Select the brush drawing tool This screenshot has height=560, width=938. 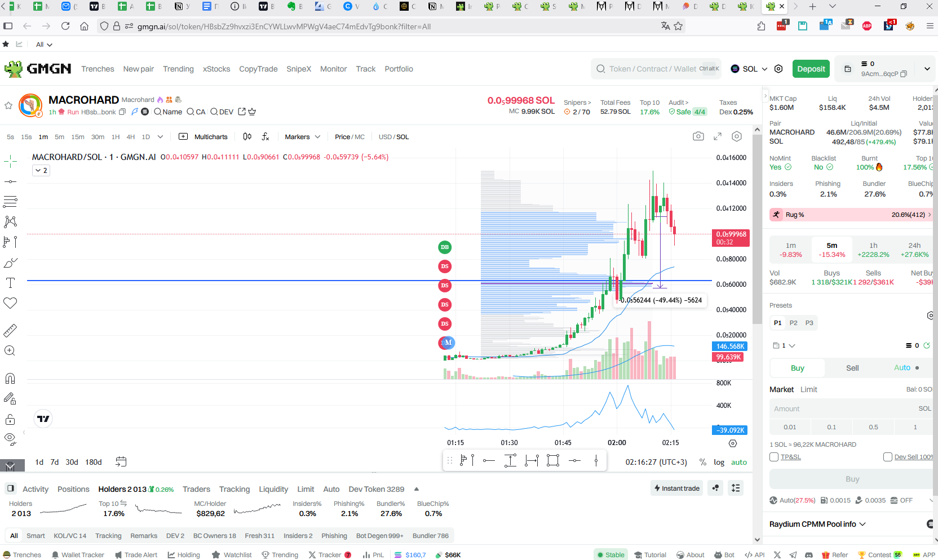(10, 263)
